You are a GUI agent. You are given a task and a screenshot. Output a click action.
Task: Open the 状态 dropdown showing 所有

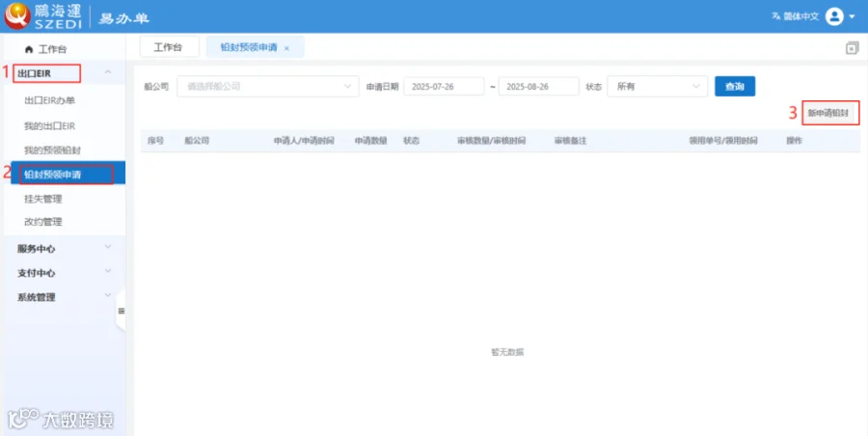657,87
